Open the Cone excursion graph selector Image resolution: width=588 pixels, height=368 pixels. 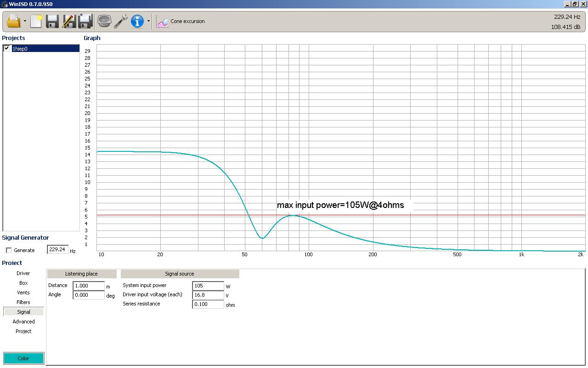tap(181, 21)
